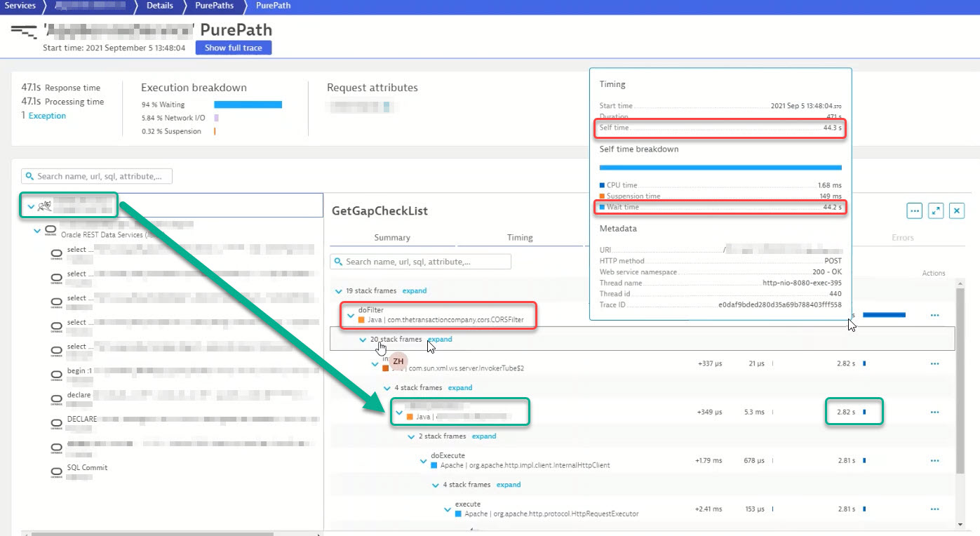The image size is (980, 536).
Task: Open the actions menu on the doFilter row
Action: (x=934, y=314)
